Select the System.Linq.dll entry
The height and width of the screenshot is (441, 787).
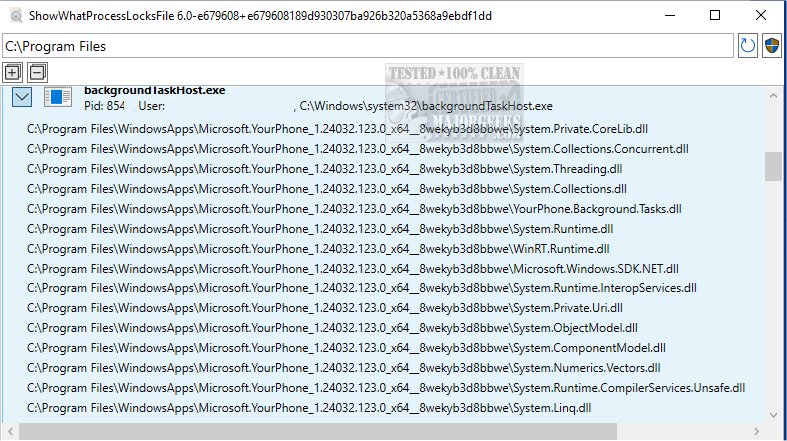pyautogui.click(x=309, y=408)
